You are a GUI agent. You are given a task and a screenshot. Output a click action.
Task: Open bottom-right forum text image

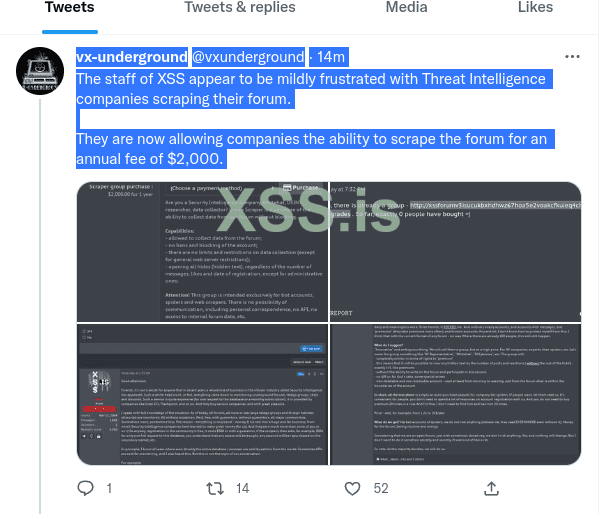coord(455,394)
